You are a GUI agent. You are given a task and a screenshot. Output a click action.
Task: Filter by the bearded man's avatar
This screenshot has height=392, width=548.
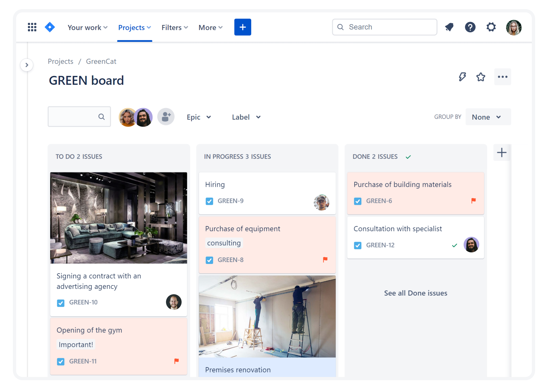click(143, 117)
